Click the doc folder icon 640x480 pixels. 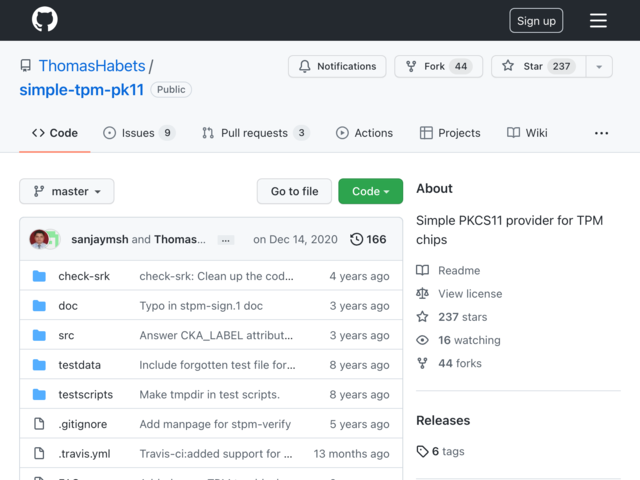coord(39,306)
